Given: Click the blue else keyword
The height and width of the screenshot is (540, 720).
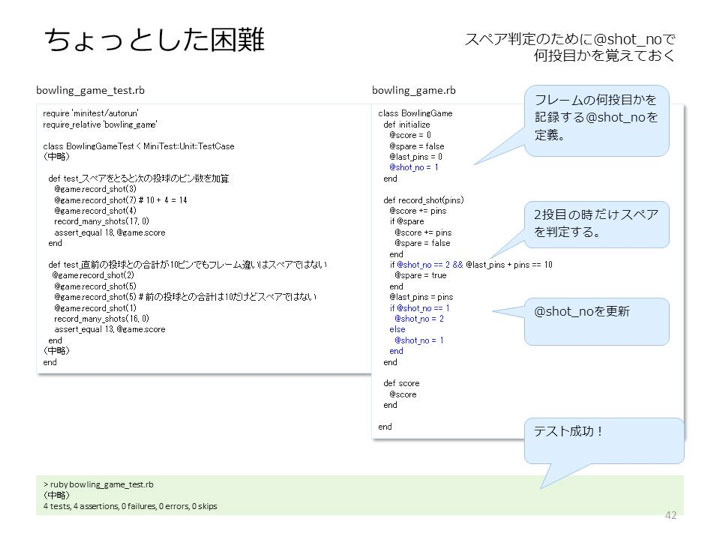Looking at the screenshot, I should [397, 330].
